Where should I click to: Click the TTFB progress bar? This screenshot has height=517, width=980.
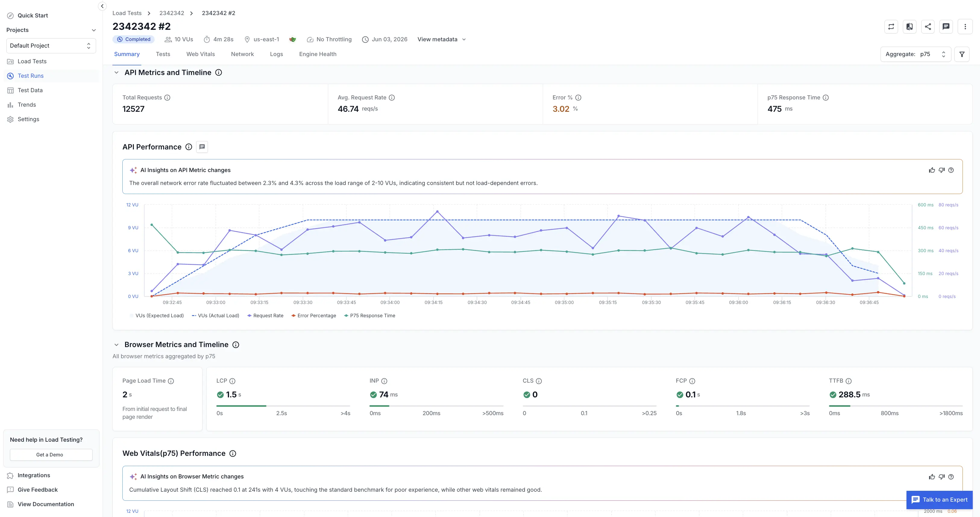click(x=896, y=406)
